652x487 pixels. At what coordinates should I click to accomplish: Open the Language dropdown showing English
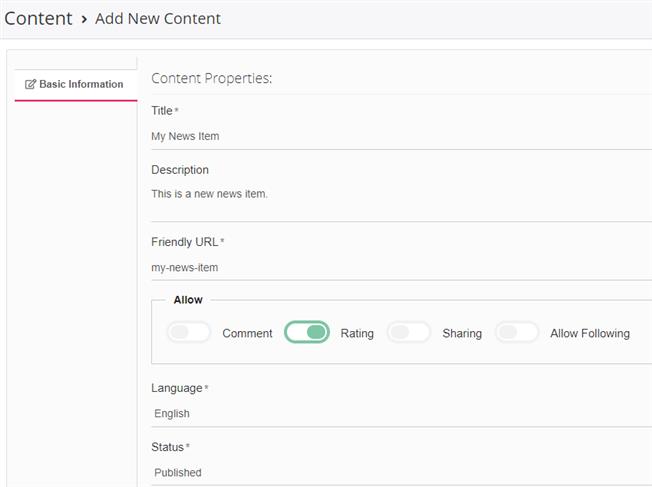(400, 413)
